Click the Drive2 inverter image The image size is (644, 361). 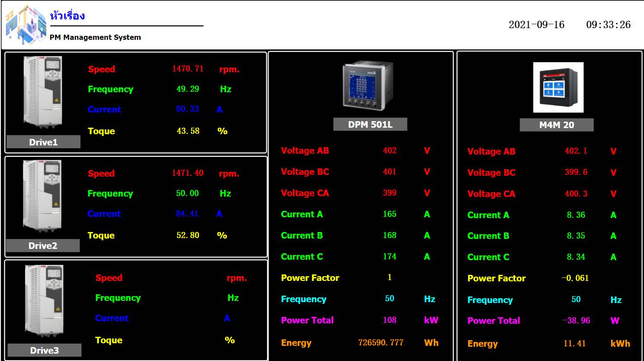click(42, 196)
